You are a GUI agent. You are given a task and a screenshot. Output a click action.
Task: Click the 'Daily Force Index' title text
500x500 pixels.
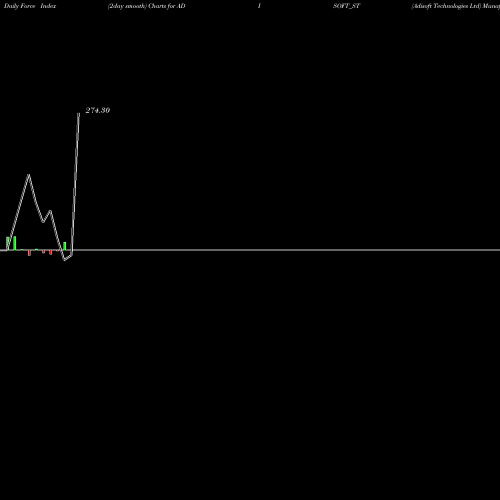point(30,6)
